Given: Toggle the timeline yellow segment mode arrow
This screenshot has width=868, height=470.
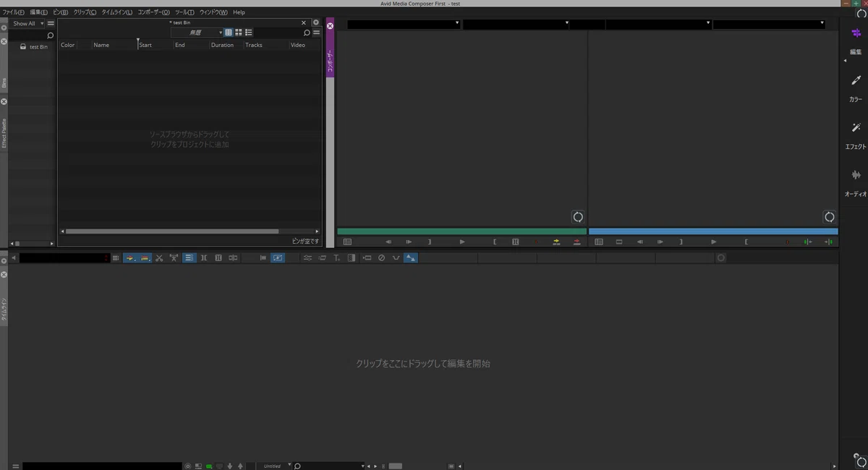Looking at the screenshot, I should (x=130, y=258).
